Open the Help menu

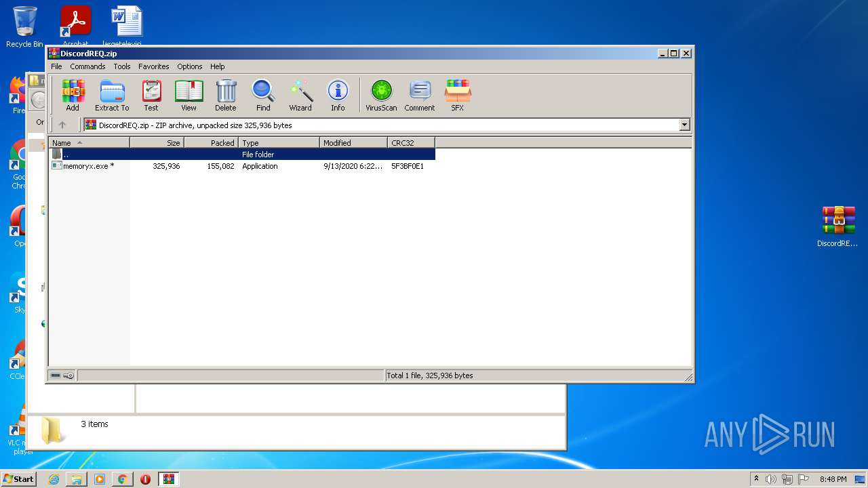[x=217, y=66]
